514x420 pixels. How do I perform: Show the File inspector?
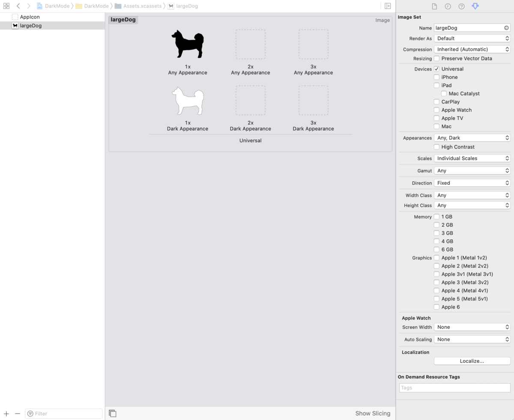[x=434, y=6]
